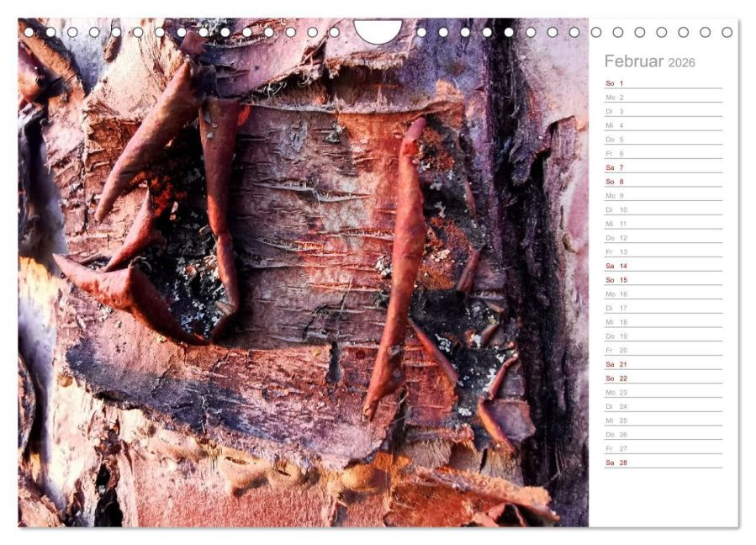Click the tree bark photo
The height and width of the screenshot is (545, 756).
coord(304,272)
